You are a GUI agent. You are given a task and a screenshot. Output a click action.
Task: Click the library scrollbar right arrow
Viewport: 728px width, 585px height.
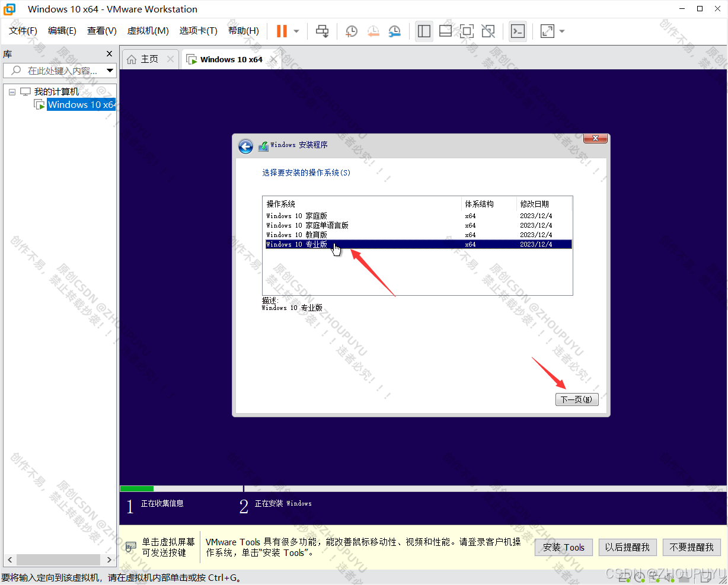(x=109, y=560)
